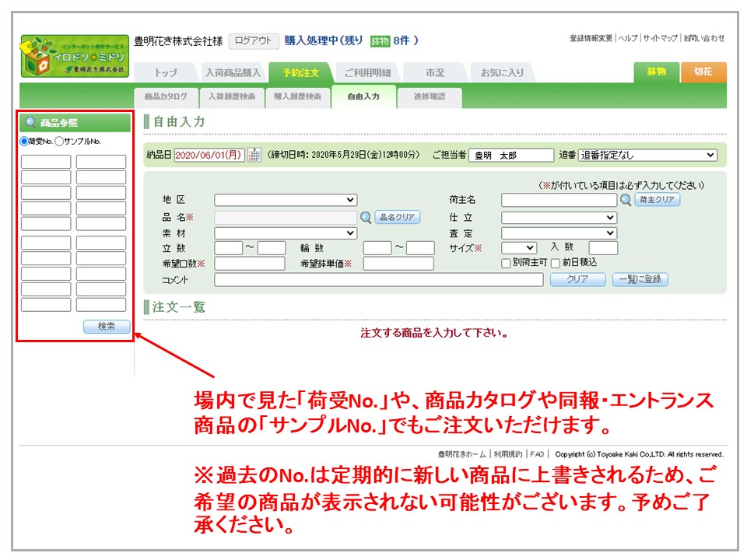This screenshot has width=747, height=560.
Task: Enable the 別荷主可 checkbox
Action: click(506, 264)
